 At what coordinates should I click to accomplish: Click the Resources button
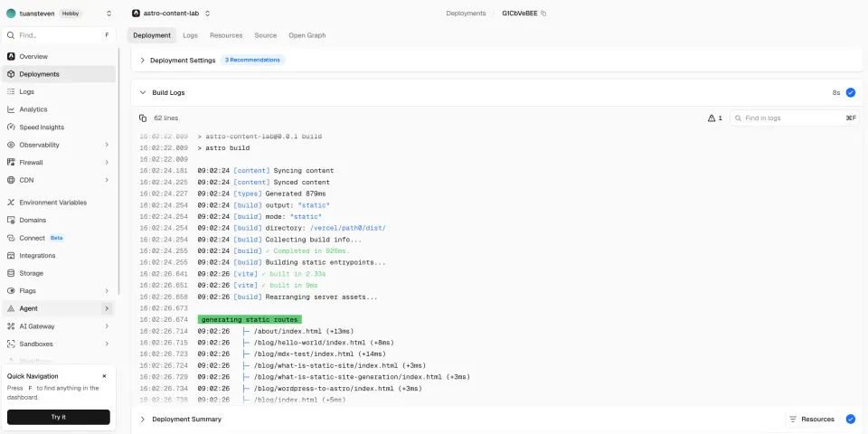[x=812, y=419]
